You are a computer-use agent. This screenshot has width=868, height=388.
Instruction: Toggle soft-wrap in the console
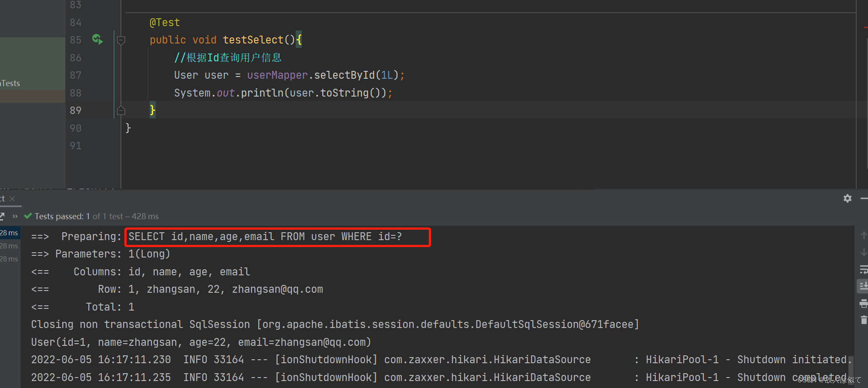[x=864, y=270]
